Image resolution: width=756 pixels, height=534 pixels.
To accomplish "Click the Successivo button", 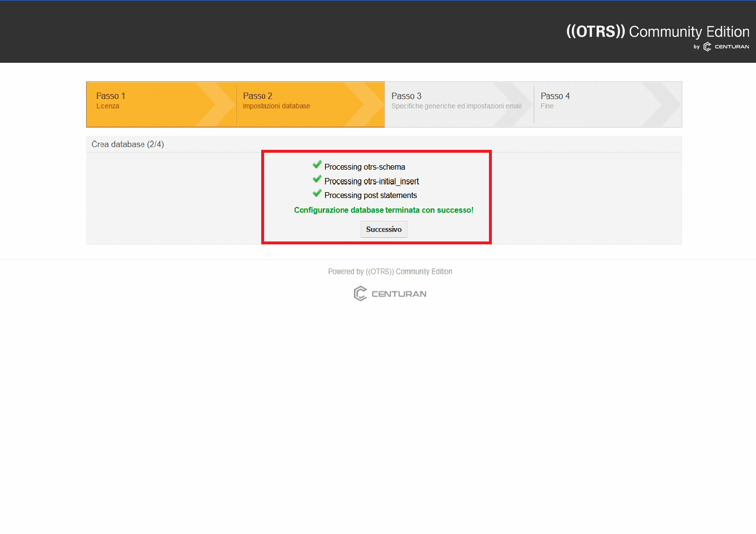I will pyautogui.click(x=384, y=230).
